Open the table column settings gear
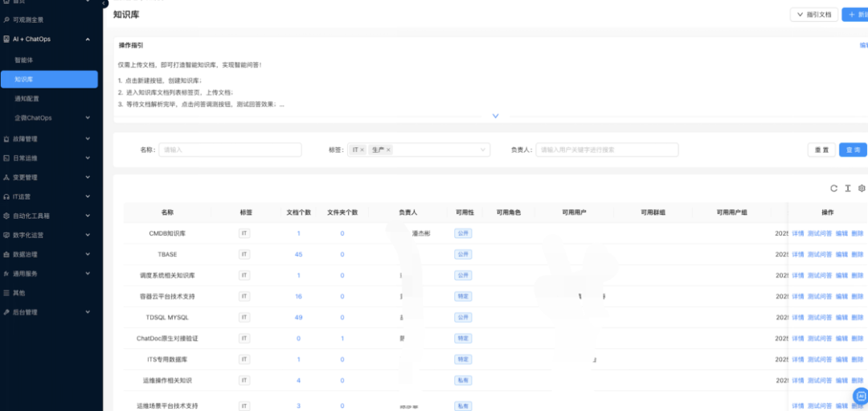Viewport: 868px width, 411px height. click(862, 188)
